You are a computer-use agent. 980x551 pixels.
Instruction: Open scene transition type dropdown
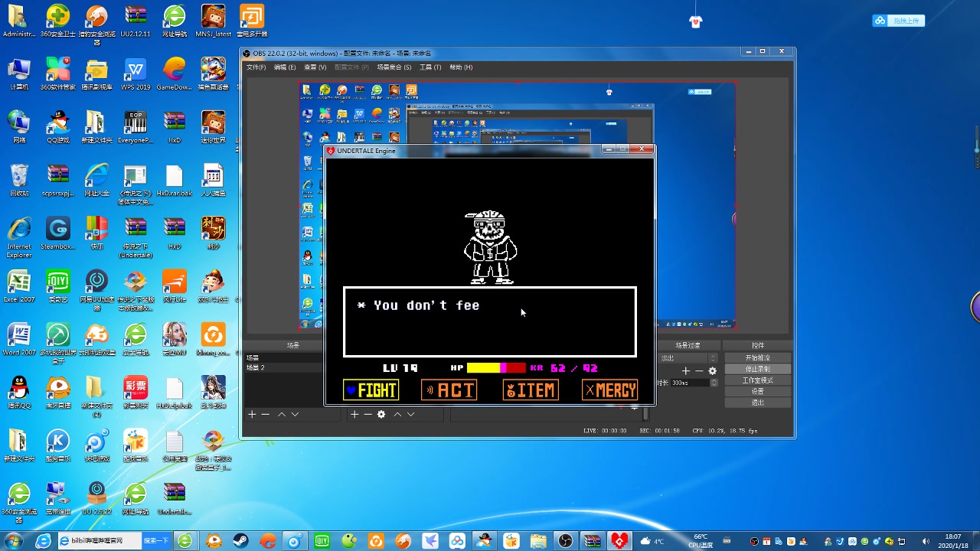[x=688, y=358]
